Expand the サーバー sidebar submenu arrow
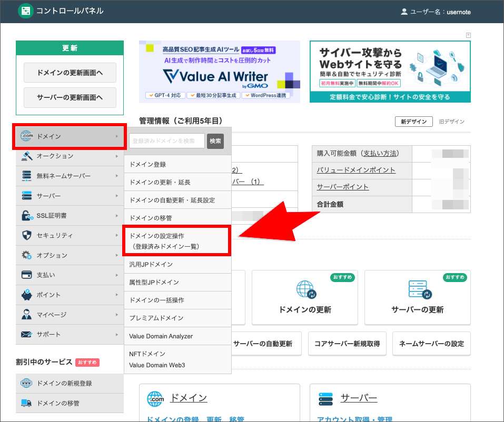504x422 pixels. [x=117, y=196]
